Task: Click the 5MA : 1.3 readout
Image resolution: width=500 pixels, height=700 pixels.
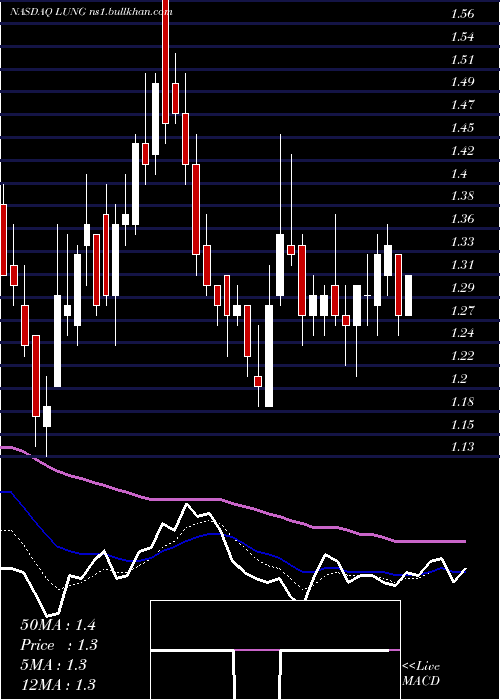Action: coord(53,665)
